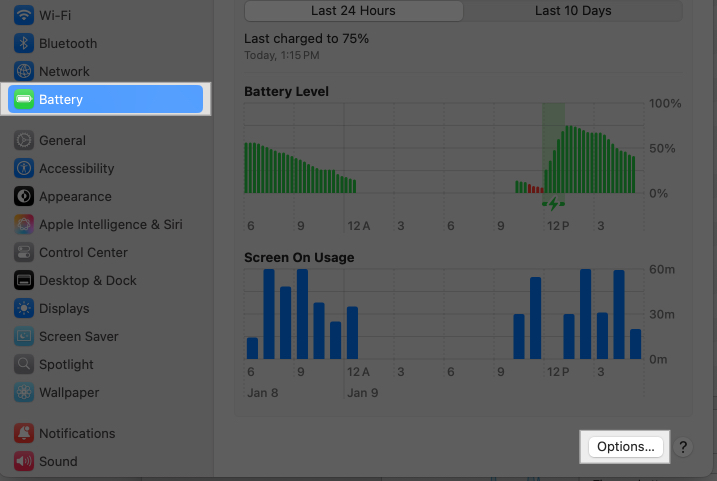Open Wallpaper settings
Viewport: 717px width, 481px height.
click(106, 392)
